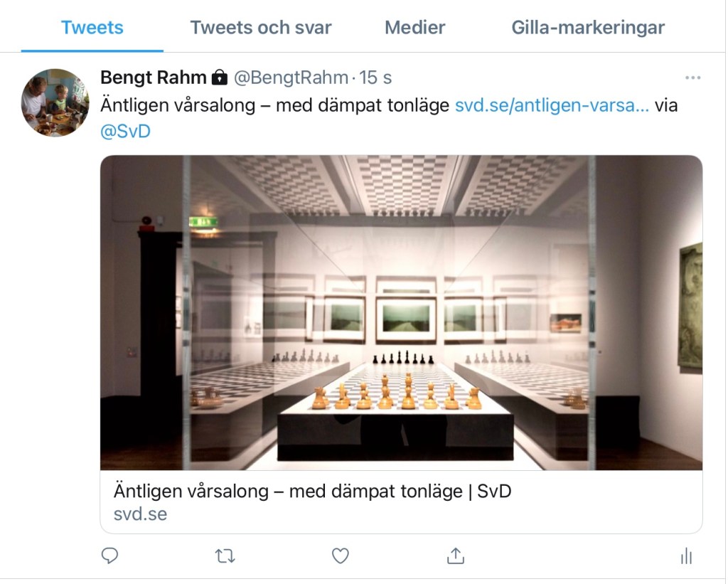Click the Bengt Rahm display name
Screen dimensions: 728x584
pyautogui.click(x=154, y=78)
